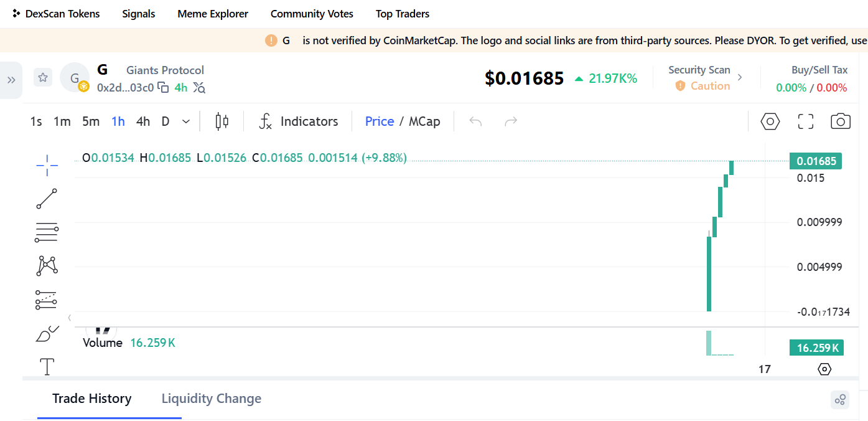Select the 1m chart interval
Viewport: 868px width, 421px height.
[62, 121]
